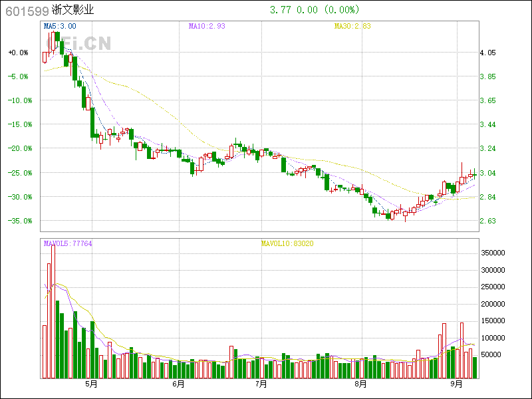
Task: Click the MAVOL5:77764 volume label
Action: coord(68,244)
